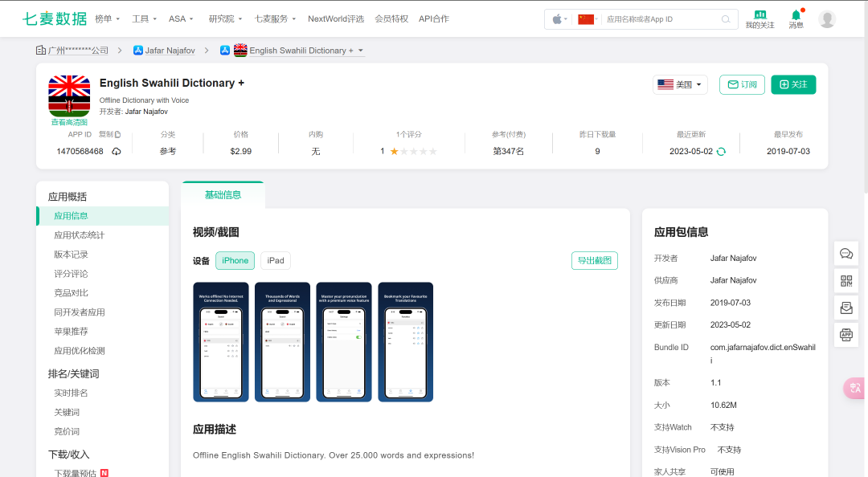Click the green 关注 follow button
This screenshot has width=868, height=477.
(793, 84)
